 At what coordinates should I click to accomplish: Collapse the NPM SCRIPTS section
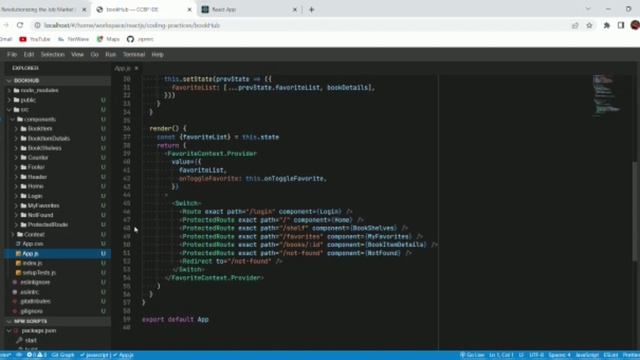(57, 321)
